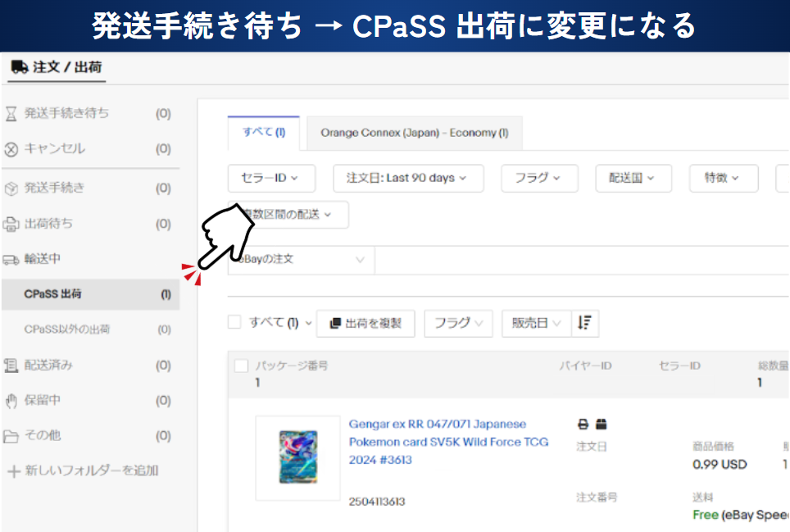Click the sort order icon next to 販売日
Screen dimensions: 790x532
[x=584, y=323]
